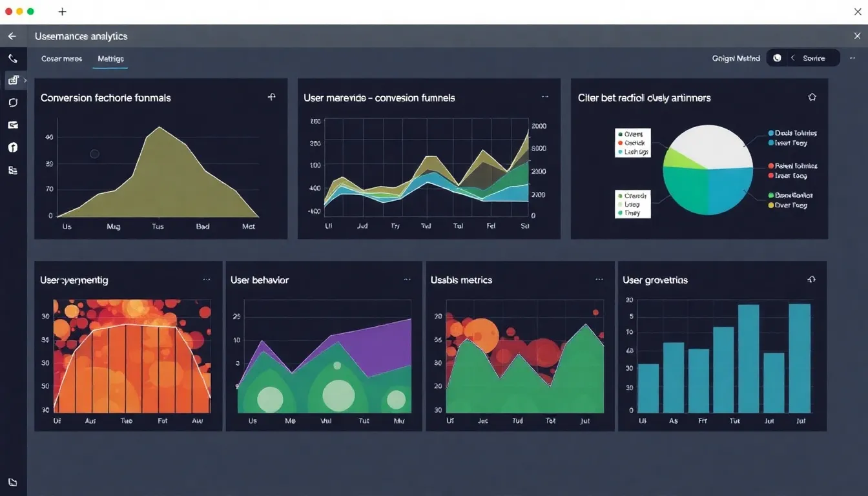Screen dimensions: 868x496
Task: Switch to the Metrigs tab
Action: (x=110, y=59)
